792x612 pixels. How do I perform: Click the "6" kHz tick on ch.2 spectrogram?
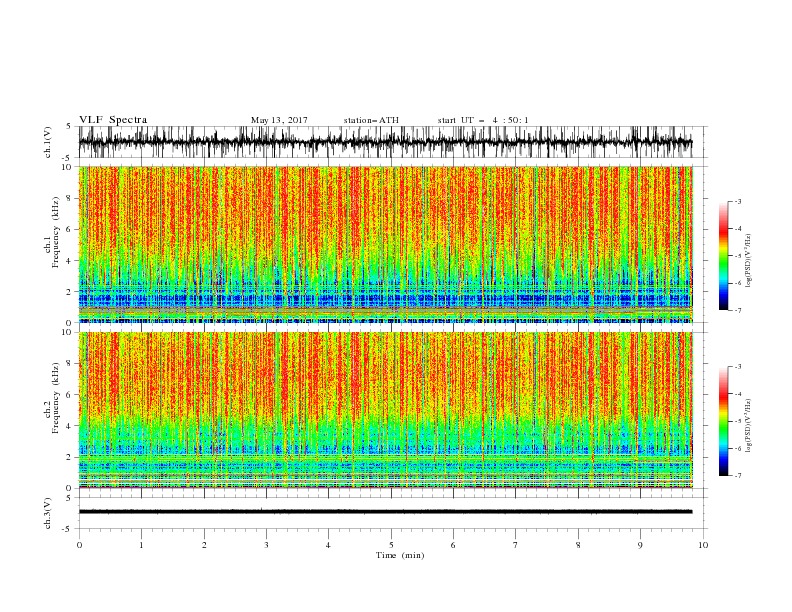71,395
